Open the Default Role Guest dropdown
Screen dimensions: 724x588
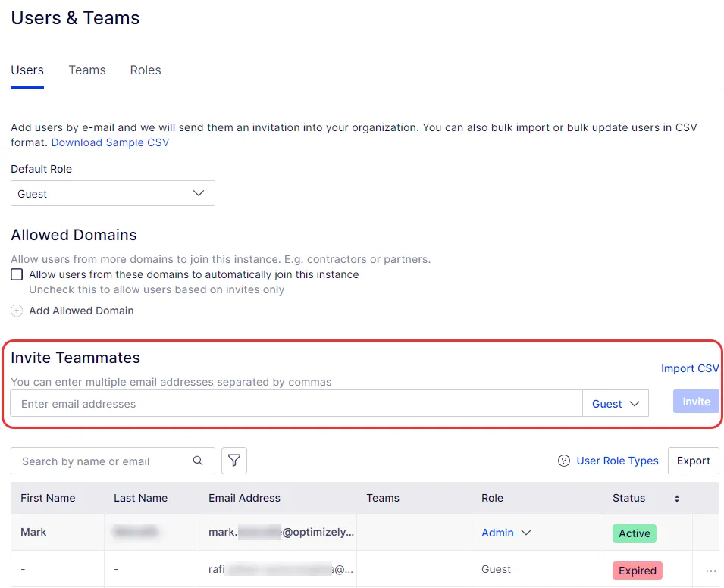[113, 193]
